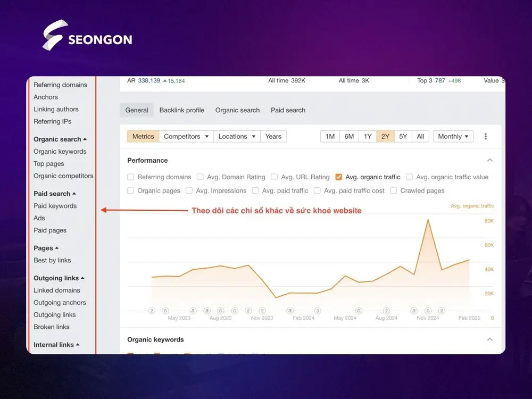Open Best by links in the sidebar

(x=52, y=260)
